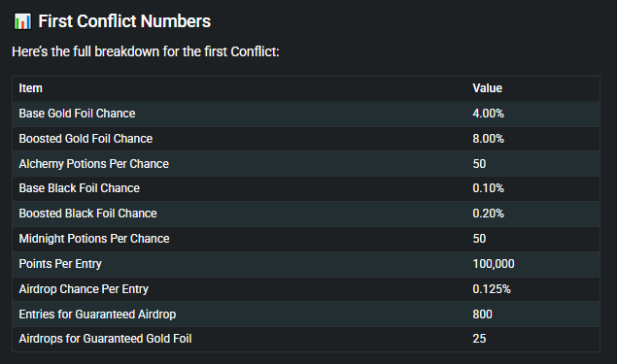The height and width of the screenshot is (364, 617).
Task: Select Boosted Black Foil Chance row
Action: click(306, 214)
